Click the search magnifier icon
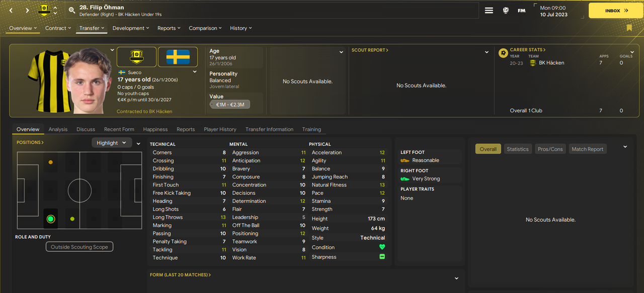Viewport: 644px width, 293px height. (72, 10)
